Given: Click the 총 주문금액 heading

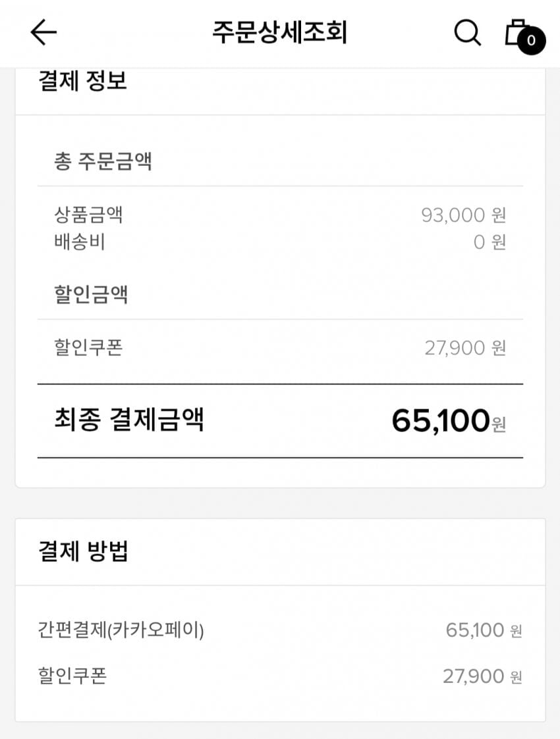Looking at the screenshot, I should [x=103, y=161].
